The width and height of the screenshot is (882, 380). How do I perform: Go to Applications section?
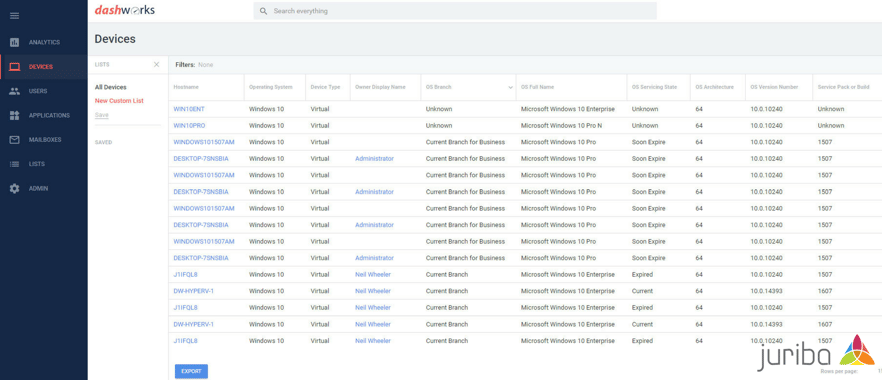coord(50,115)
